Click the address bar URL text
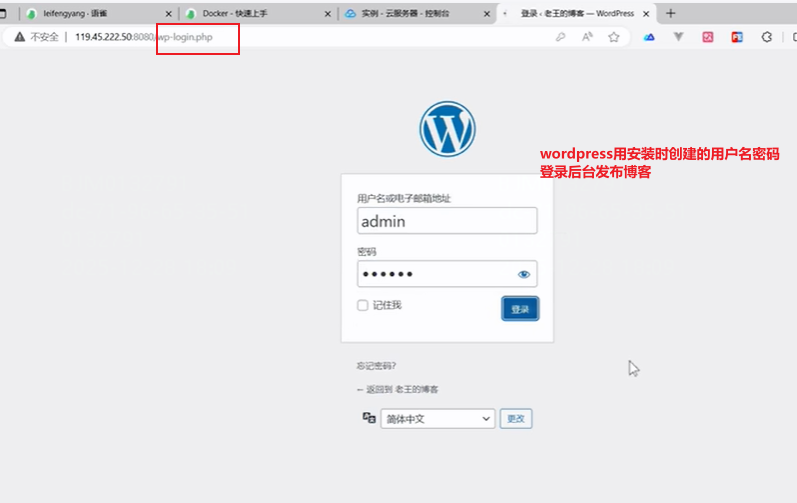Viewport: 797px width, 503px height. point(144,37)
